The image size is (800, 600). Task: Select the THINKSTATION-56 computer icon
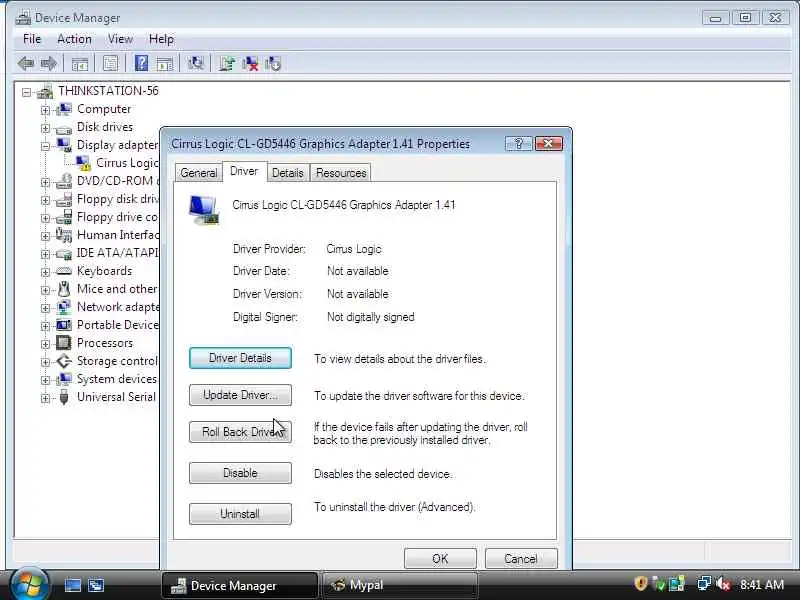coord(45,91)
